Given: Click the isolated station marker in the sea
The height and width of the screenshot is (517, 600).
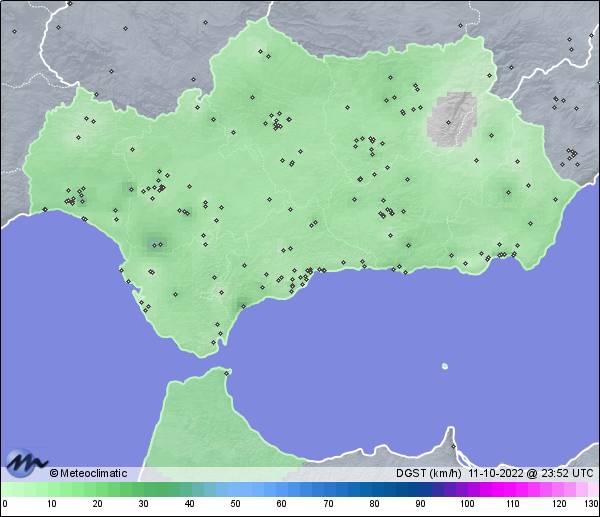Looking at the screenshot, I should point(445,366).
